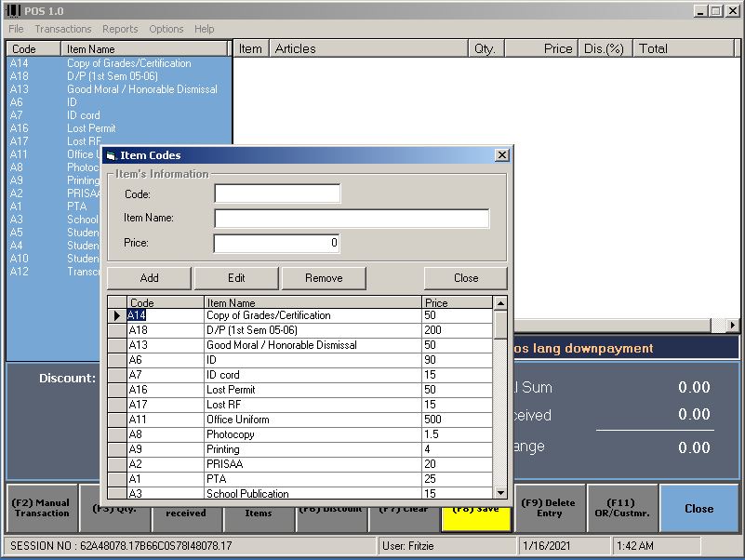Screen dimensions: 745x560
Task: Click the Item Name column header in grid
Action: (313, 302)
